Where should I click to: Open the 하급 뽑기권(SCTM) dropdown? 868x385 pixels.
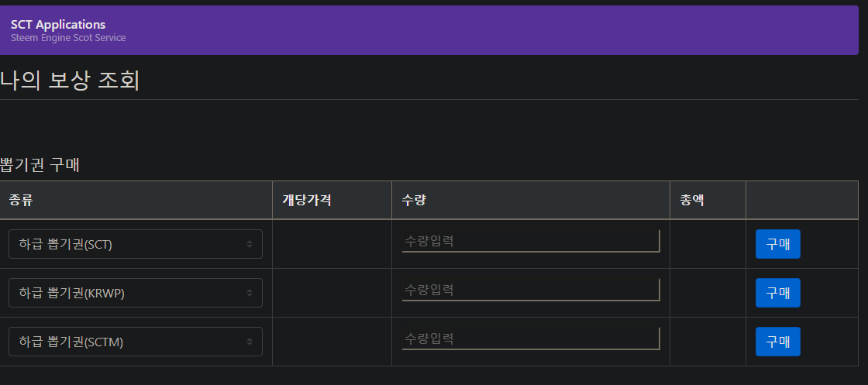(136, 342)
